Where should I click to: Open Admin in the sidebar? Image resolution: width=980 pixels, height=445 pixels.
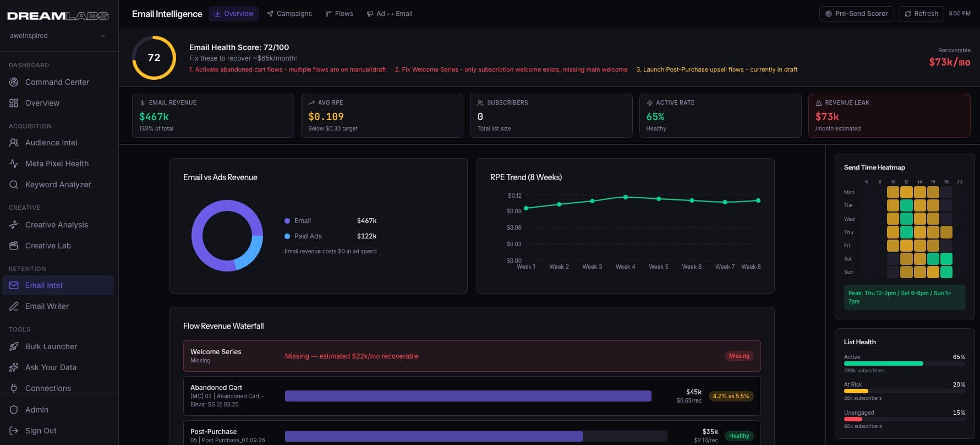37,410
